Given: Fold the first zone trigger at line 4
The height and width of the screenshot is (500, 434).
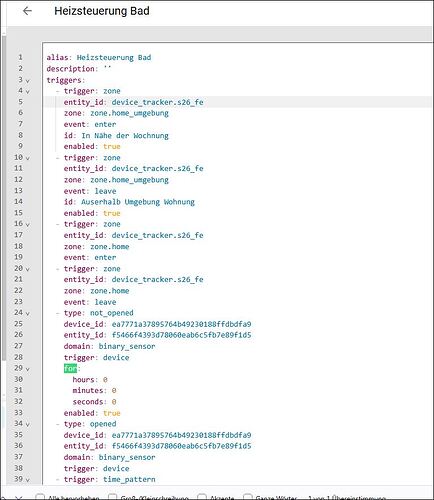Looking at the screenshot, I should tap(28, 92).
